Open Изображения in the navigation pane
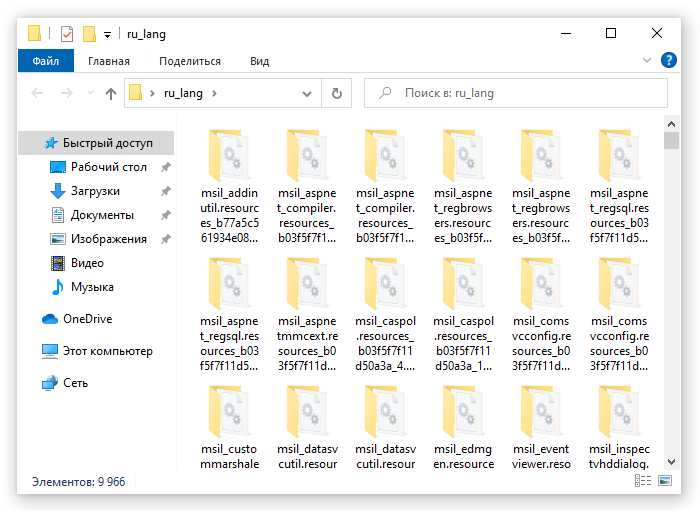 pyautogui.click(x=108, y=239)
